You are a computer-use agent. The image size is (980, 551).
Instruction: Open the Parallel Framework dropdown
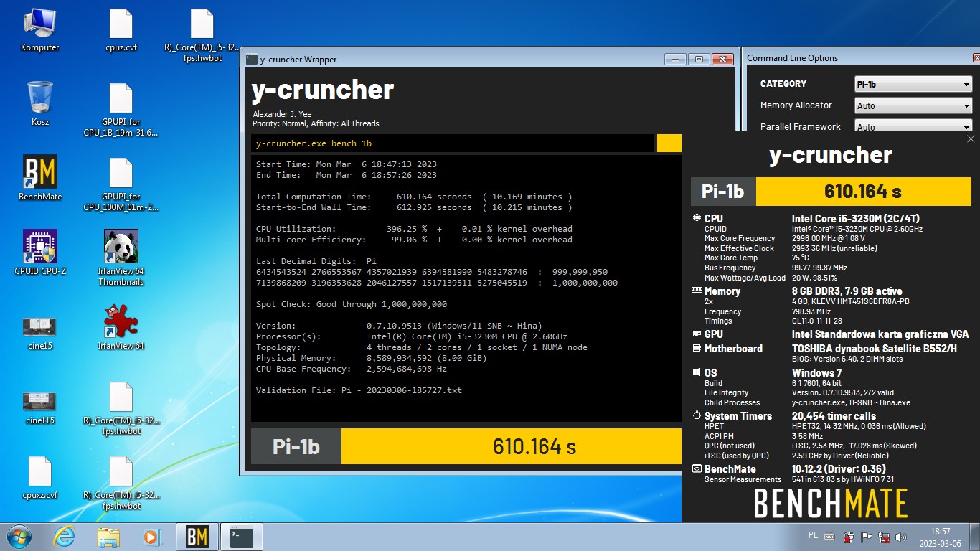tap(913, 127)
